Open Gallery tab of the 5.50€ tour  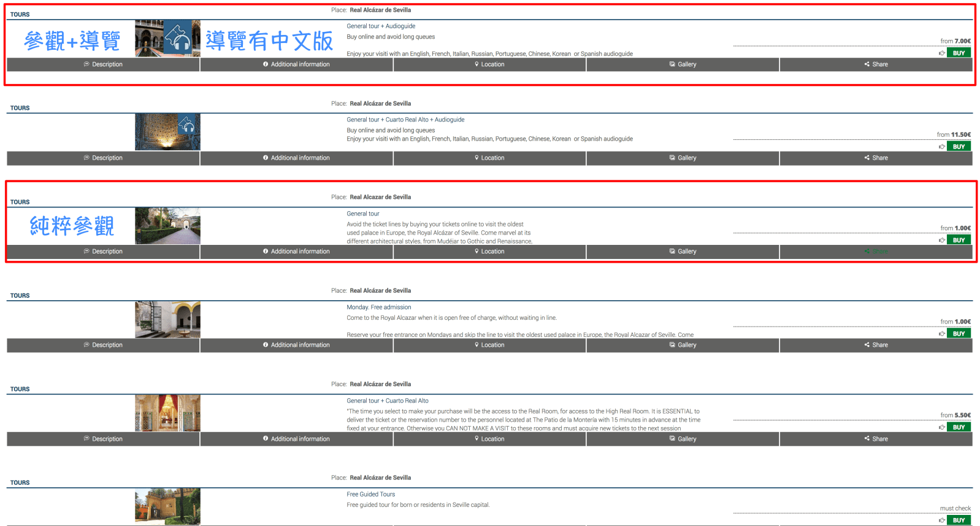[683, 439]
